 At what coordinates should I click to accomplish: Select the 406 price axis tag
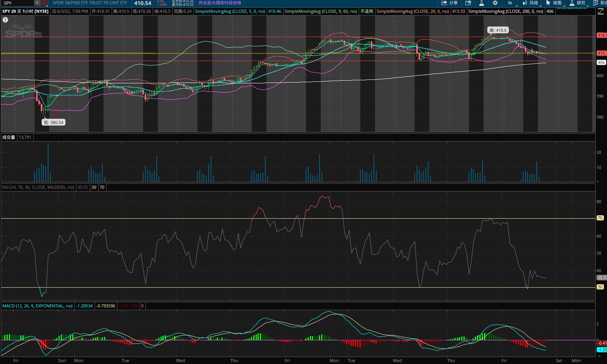[x=601, y=62]
